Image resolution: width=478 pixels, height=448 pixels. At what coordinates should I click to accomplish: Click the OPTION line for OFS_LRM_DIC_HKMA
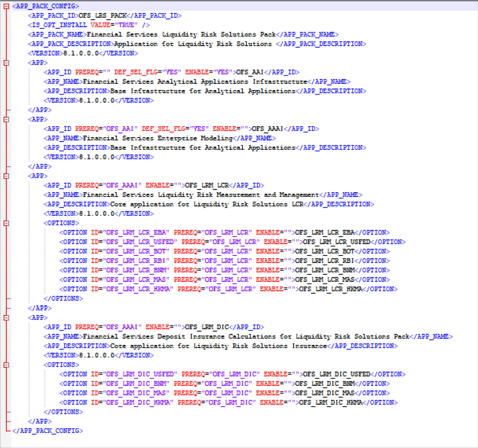(x=229, y=402)
